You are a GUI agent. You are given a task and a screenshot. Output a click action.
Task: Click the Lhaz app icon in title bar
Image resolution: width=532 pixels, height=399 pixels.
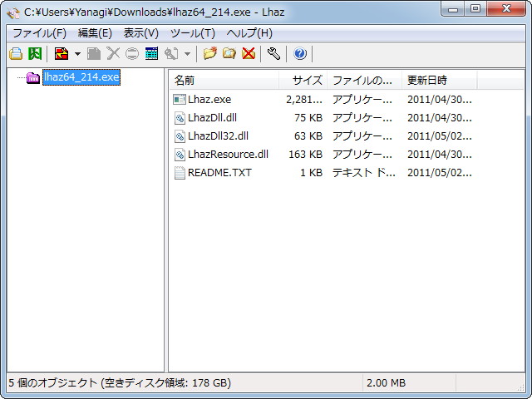[13, 12]
